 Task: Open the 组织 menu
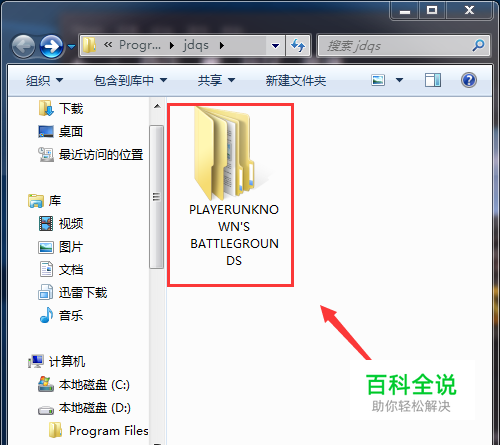coord(44,80)
